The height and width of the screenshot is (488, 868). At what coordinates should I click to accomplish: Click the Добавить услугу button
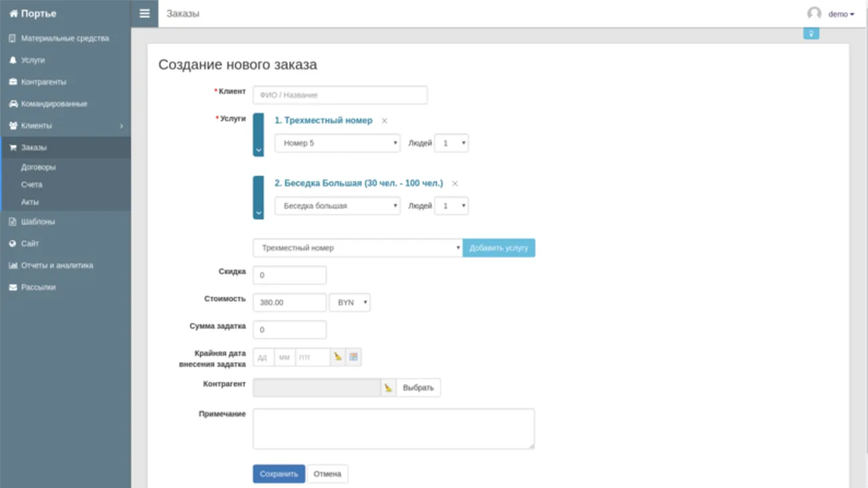pos(499,248)
